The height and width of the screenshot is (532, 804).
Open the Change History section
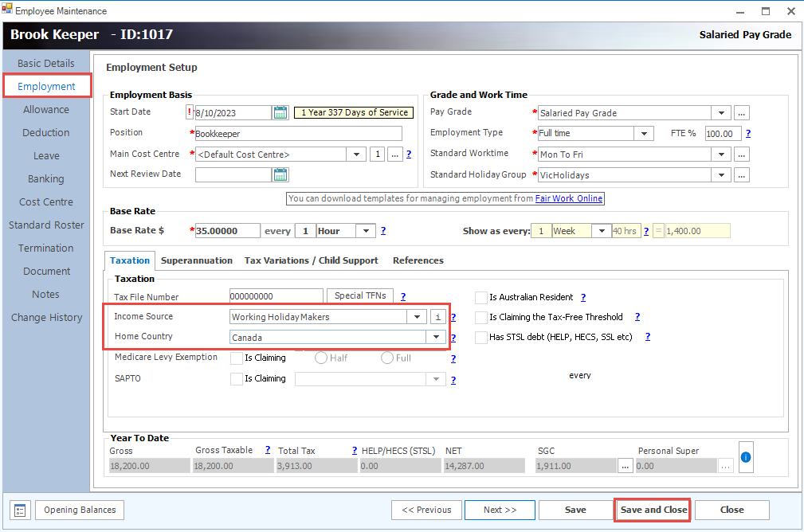[46, 317]
